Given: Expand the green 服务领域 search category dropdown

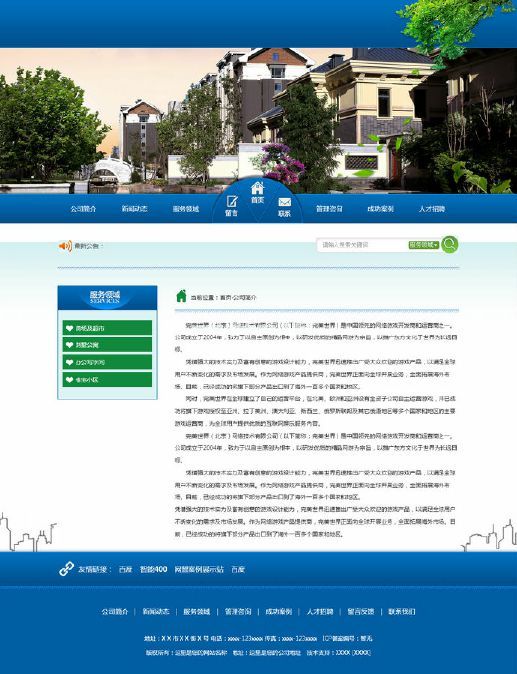Looking at the screenshot, I should click(x=424, y=245).
